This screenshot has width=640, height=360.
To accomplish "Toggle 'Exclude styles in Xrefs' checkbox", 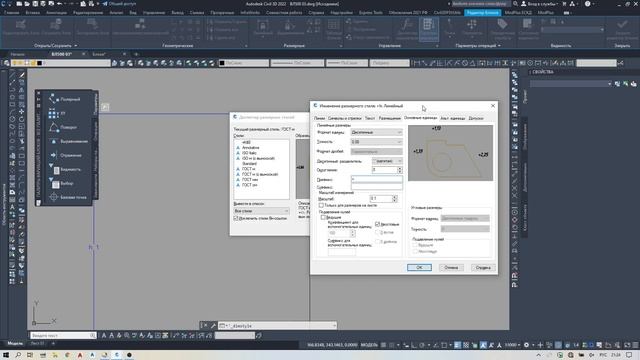I will point(236,218).
